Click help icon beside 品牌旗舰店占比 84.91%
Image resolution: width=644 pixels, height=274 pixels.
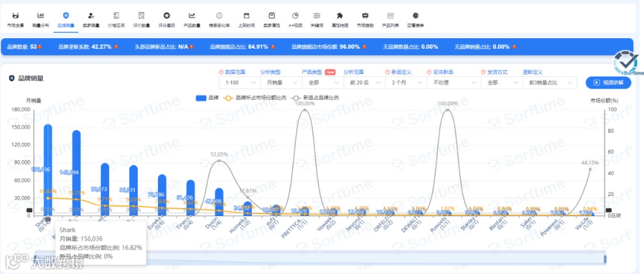coord(273,47)
